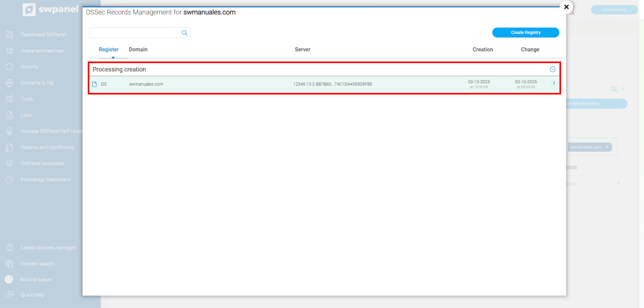This screenshot has height=308, width=644.
Task: Click the record value 12345 13 2 BB7B6D...
Action: click(x=332, y=84)
